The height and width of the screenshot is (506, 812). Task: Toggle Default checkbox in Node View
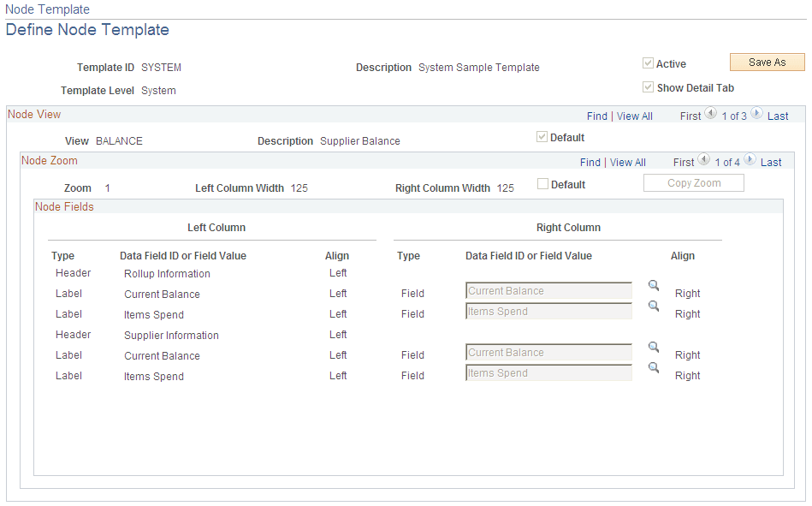tap(542, 137)
